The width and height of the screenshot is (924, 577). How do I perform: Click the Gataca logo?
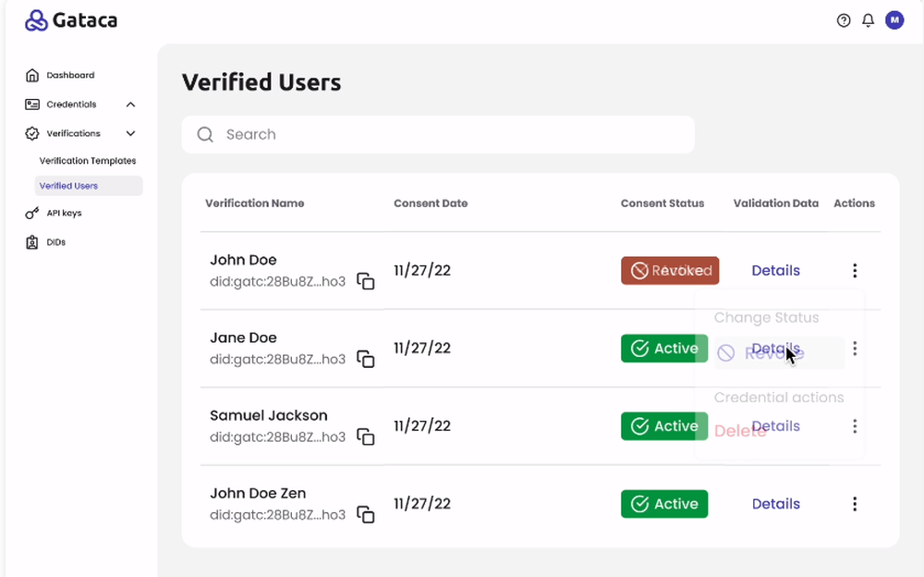pyautogui.click(x=71, y=20)
